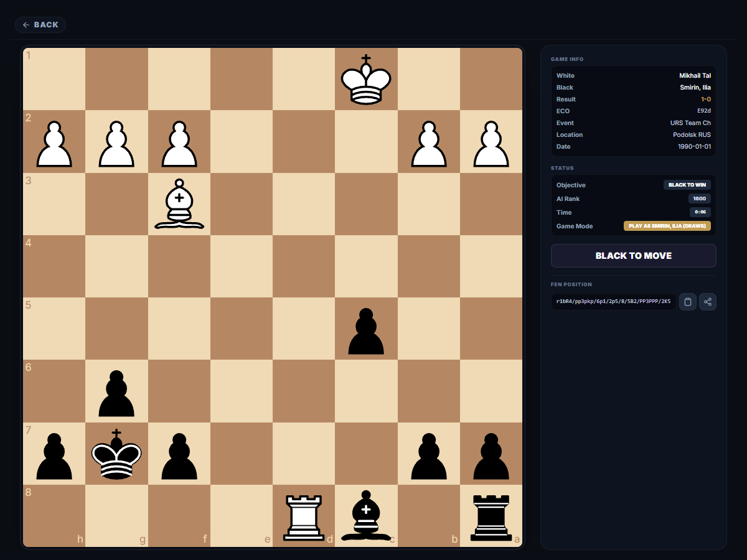Click the date 1990-01-01
This screenshot has width=747, height=560.
[x=694, y=146]
